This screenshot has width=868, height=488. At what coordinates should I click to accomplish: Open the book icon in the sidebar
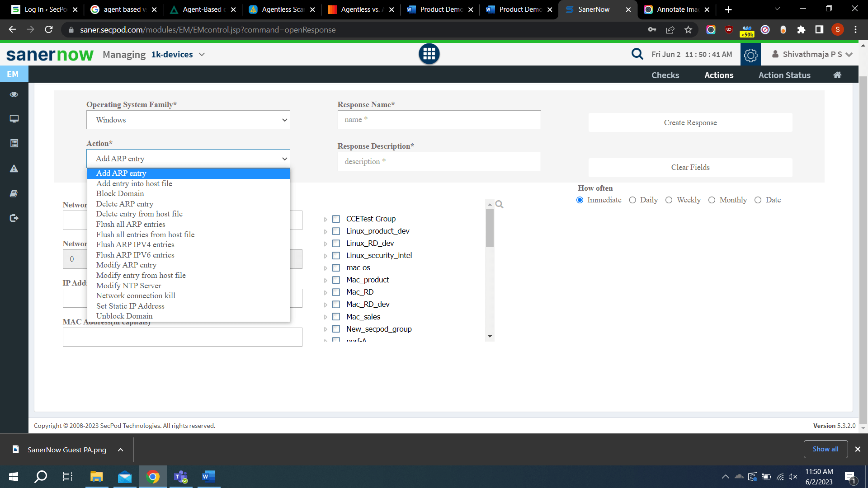pyautogui.click(x=14, y=193)
